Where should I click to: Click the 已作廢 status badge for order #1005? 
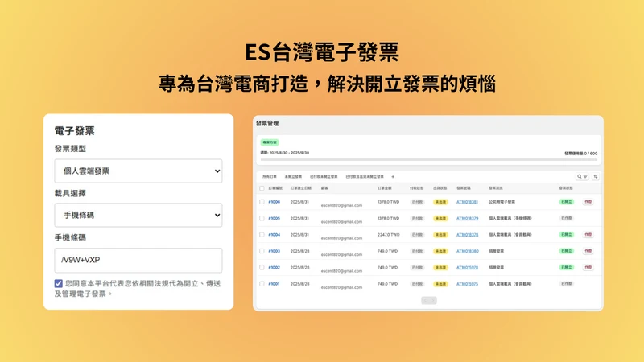pyautogui.click(x=567, y=218)
